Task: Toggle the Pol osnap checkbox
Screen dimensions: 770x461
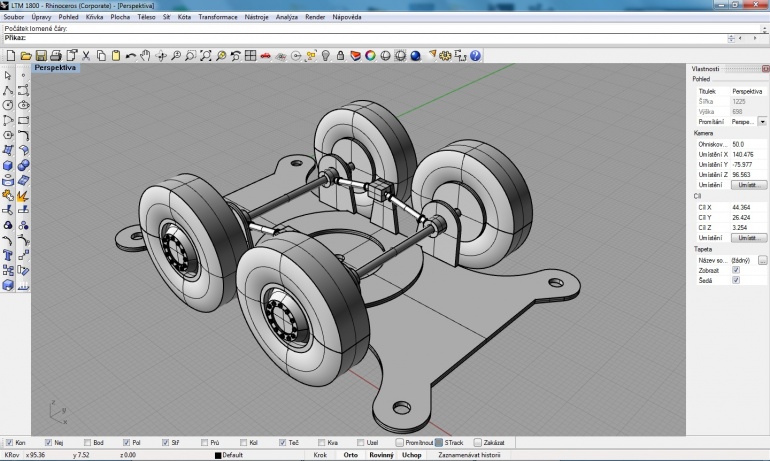Action: (126, 442)
